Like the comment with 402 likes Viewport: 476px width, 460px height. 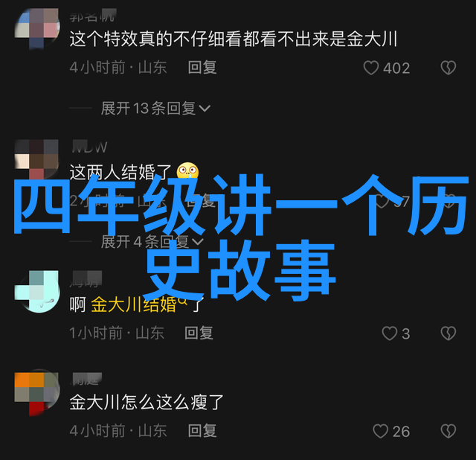371,68
